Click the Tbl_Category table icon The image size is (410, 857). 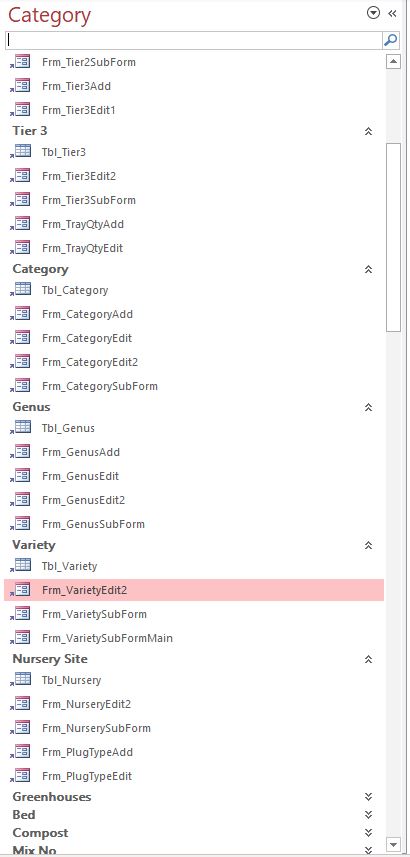(x=21, y=290)
